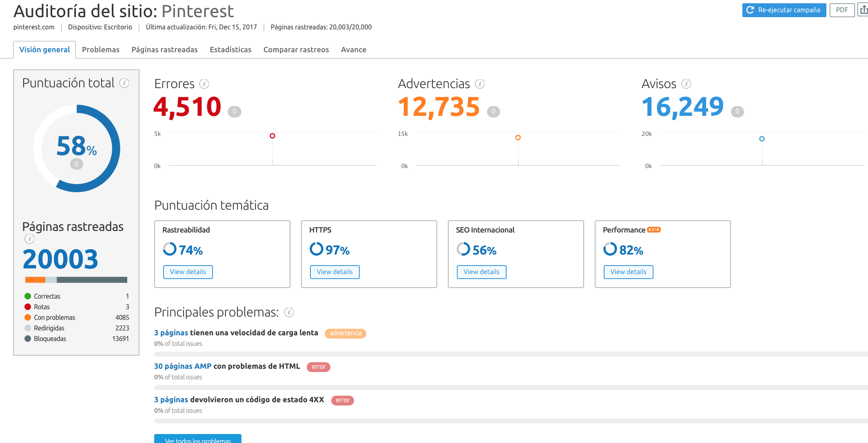868x443 pixels.
Task: Click the Avisos info icon
Action: (x=686, y=84)
